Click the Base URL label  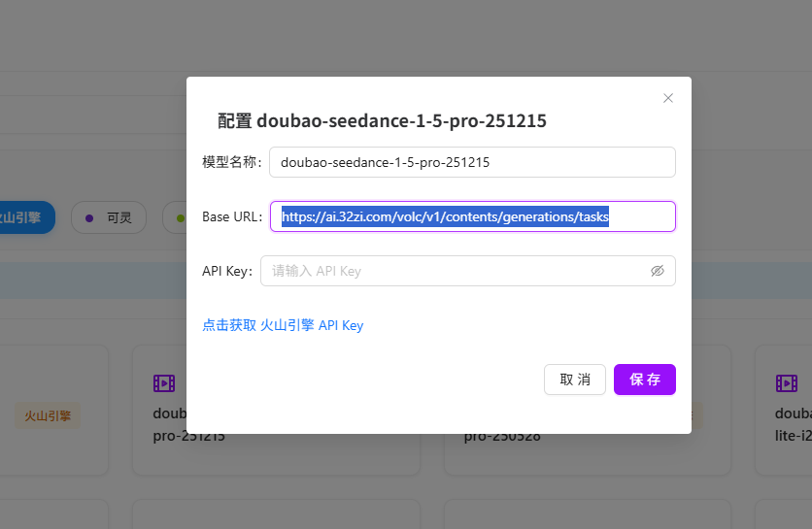coord(232,216)
